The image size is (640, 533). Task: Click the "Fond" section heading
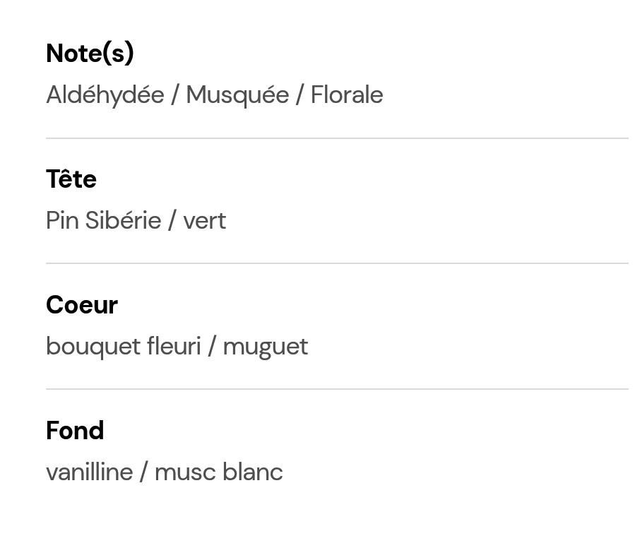tap(75, 431)
